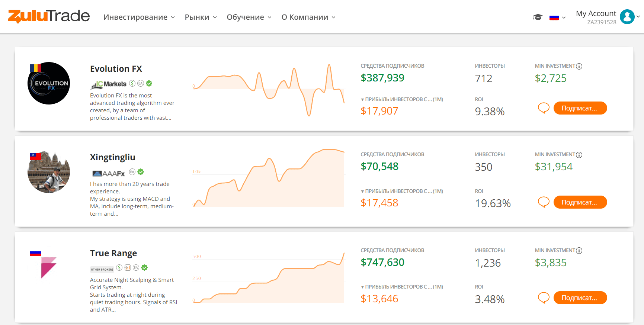Open the Xingtingliu trader name link
This screenshot has height=325, width=644.
pyautogui.click(x=112, y=157)
